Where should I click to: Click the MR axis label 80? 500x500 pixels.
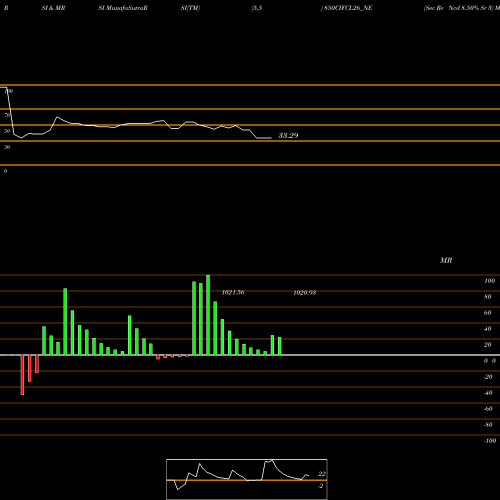[488, 297]
